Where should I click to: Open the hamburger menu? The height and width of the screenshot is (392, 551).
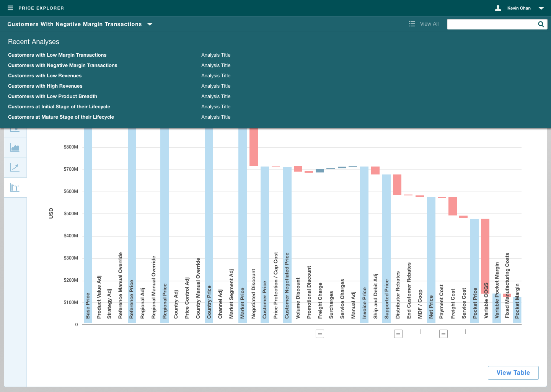[10, 8]
